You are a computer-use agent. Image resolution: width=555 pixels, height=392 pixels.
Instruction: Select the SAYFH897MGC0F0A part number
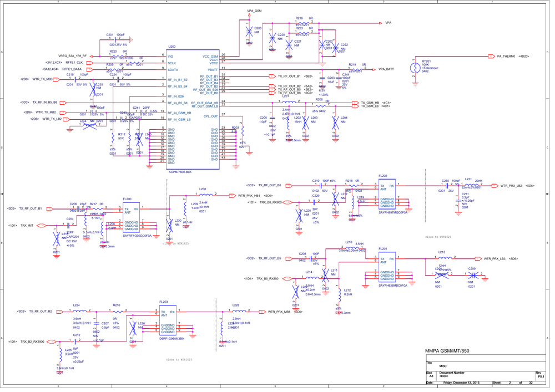coord(392,213)
